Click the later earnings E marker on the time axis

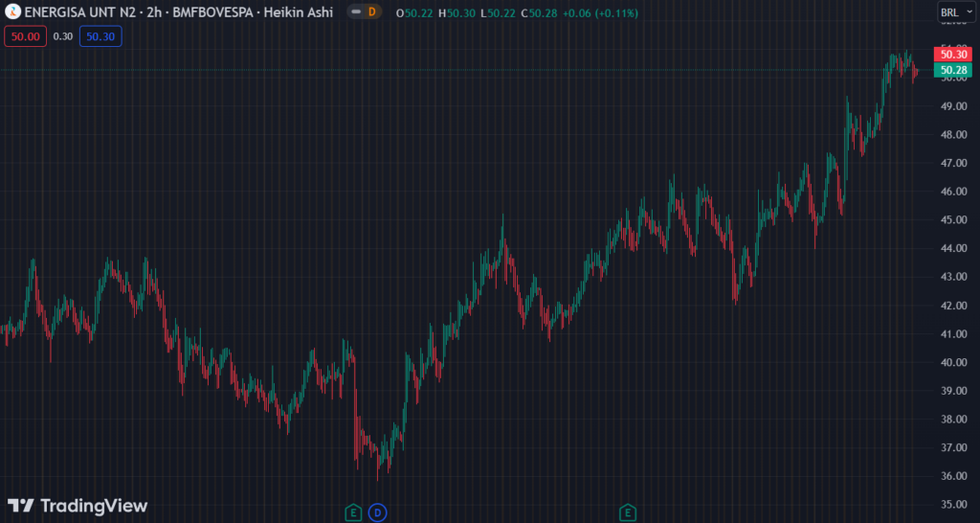628,513
